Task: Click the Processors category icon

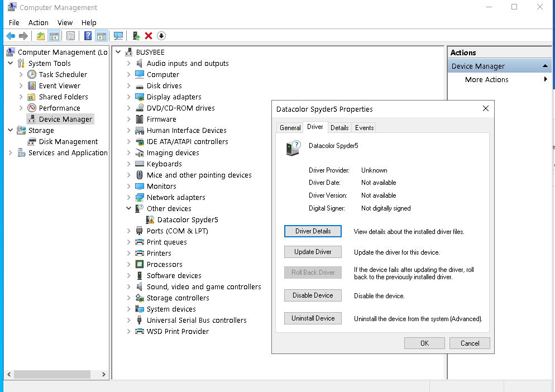Action: click(140, 264)
